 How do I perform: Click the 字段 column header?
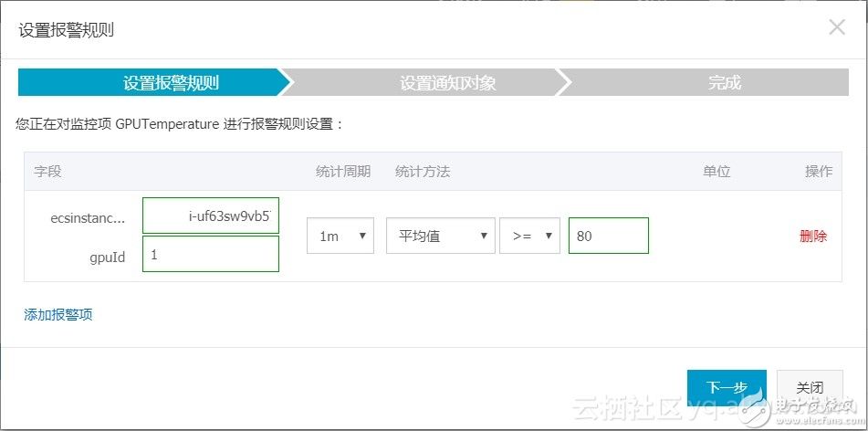(47, 171)
